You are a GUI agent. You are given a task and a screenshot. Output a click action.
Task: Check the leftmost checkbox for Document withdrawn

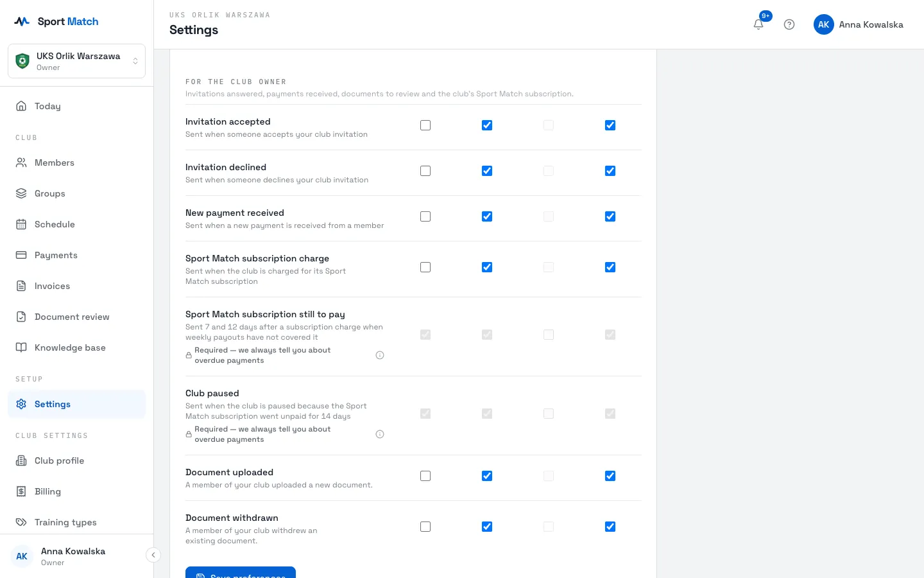pos(425,527)
